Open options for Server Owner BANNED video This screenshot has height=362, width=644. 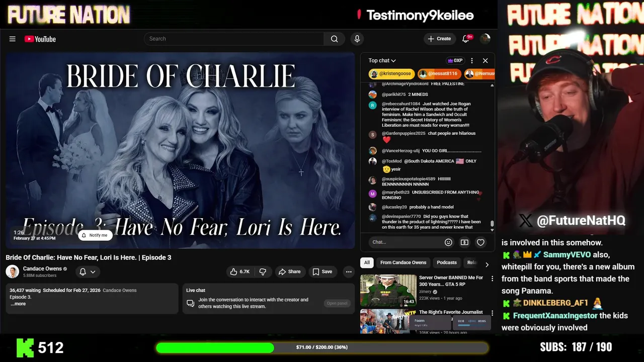tap(492, 279)
